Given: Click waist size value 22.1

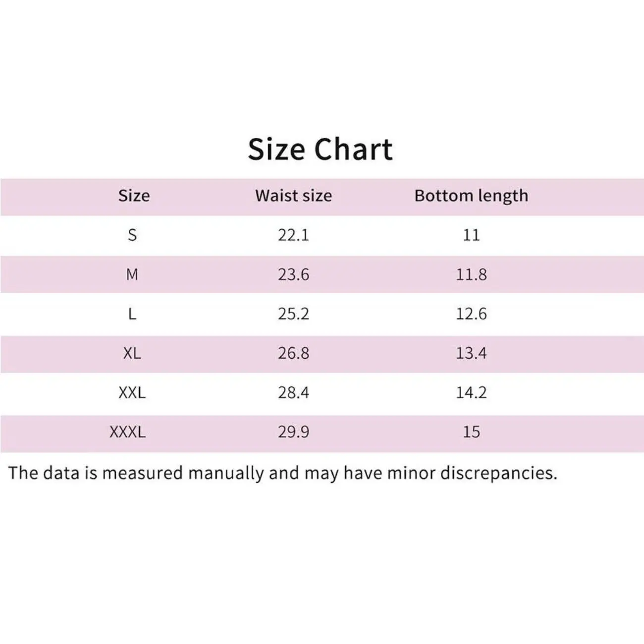Looking at the screenshot, I should 293,235.
